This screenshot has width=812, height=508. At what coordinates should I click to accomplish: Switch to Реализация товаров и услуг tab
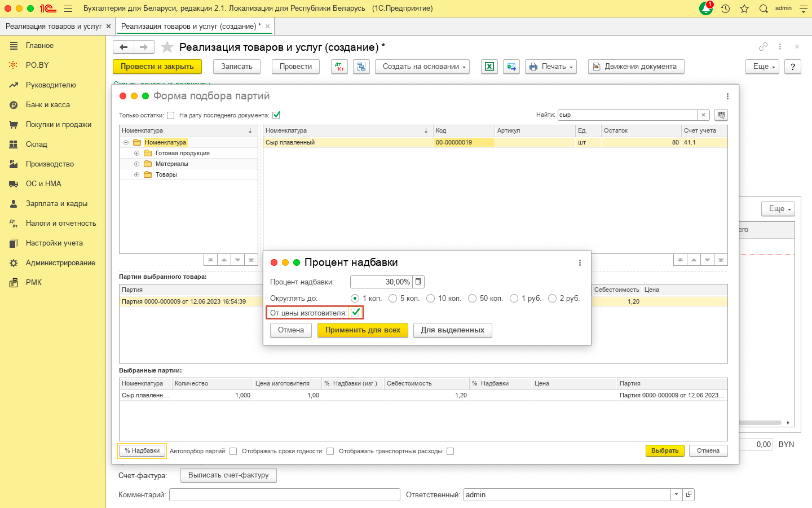click(x=54, y=26)
